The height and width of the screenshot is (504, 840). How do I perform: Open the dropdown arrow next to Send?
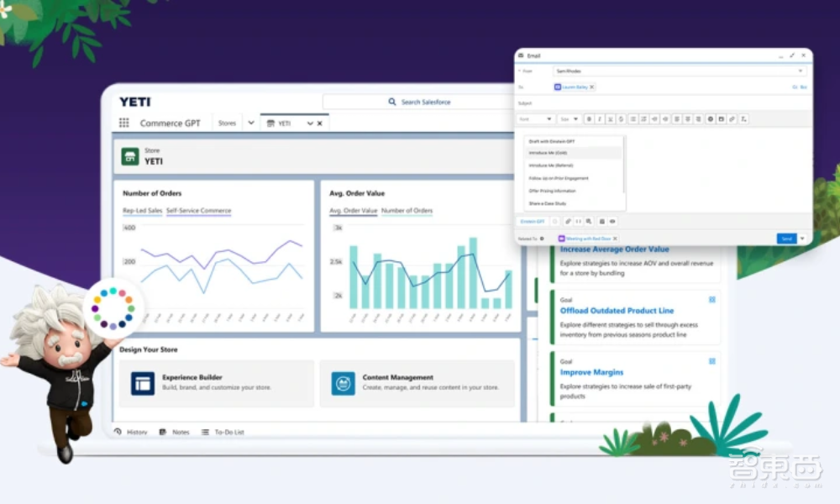(803, 239)
